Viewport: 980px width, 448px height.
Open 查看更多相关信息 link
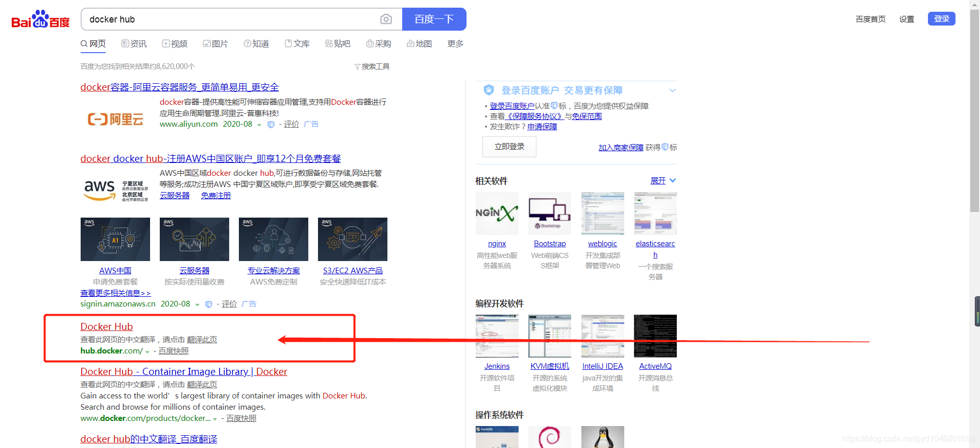[x=115, y=293]
